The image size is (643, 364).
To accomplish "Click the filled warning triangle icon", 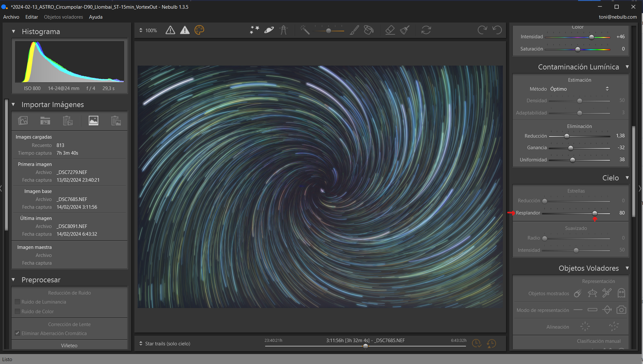I will point(185,30).
